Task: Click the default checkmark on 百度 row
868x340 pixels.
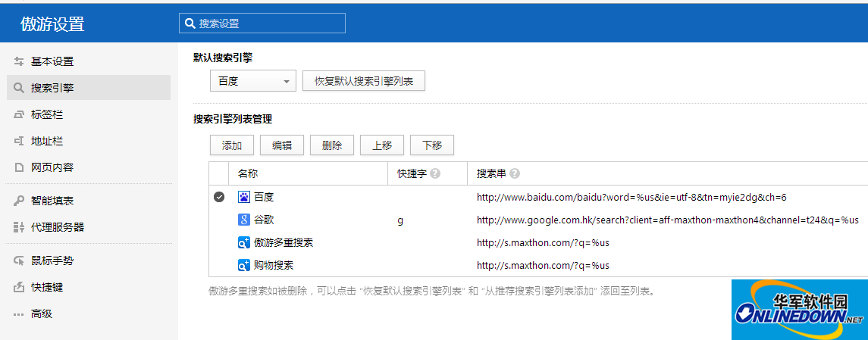Action: click(218, 197)
